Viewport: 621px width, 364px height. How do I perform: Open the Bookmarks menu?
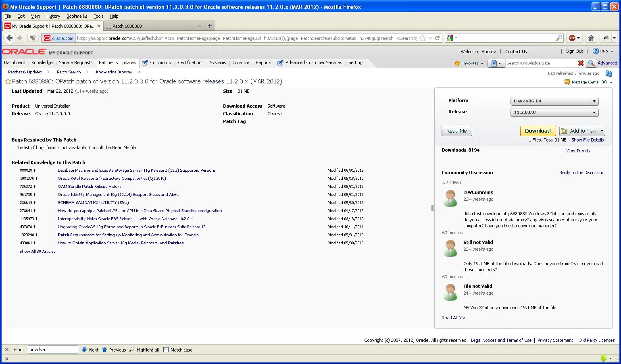[x=77, y=16]
